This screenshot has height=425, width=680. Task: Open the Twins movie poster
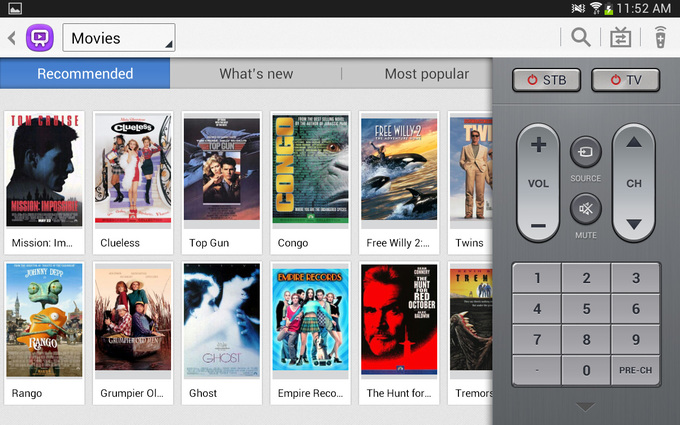tap(471, 168)
